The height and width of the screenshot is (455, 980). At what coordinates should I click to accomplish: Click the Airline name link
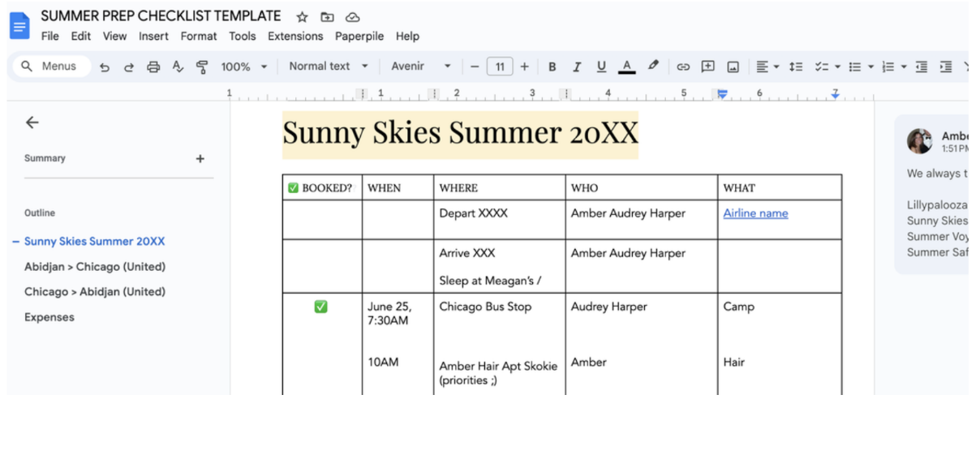tap(755, 213)
